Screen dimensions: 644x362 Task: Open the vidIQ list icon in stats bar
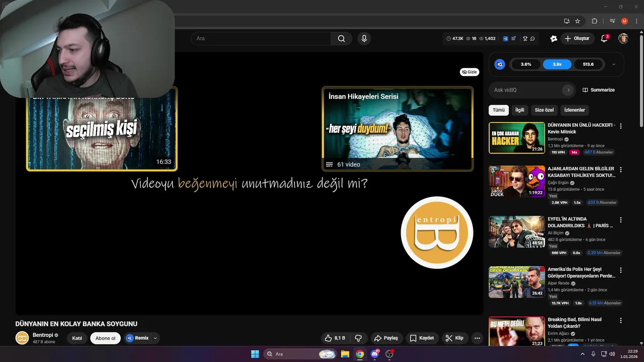pyautogui.click(x=513, y=39)
